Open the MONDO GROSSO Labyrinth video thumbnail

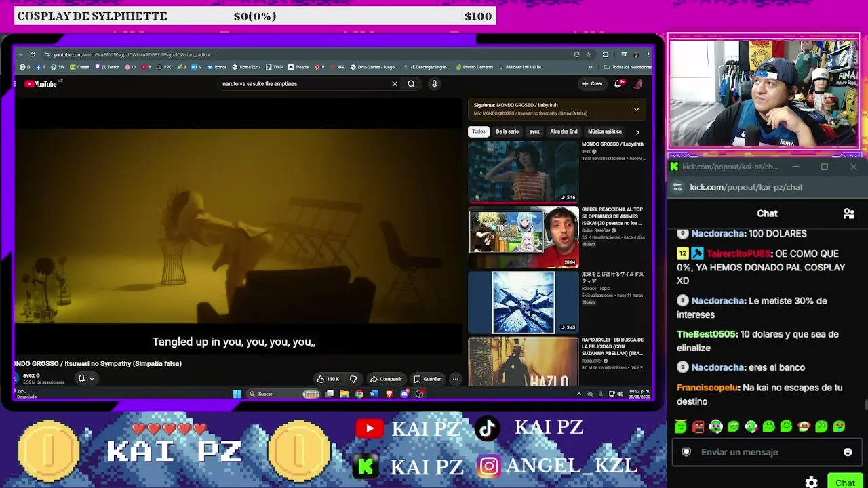tap(524, 171)
